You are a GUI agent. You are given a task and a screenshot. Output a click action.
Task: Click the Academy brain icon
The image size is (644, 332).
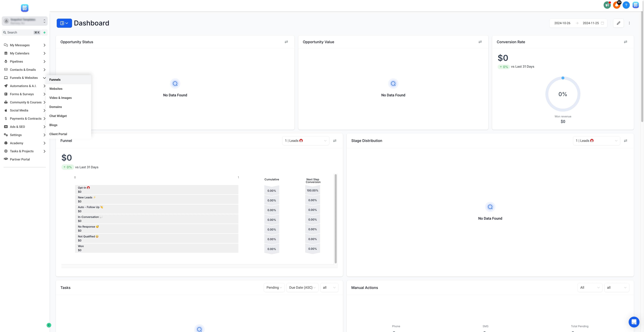[x=6, y=143]
